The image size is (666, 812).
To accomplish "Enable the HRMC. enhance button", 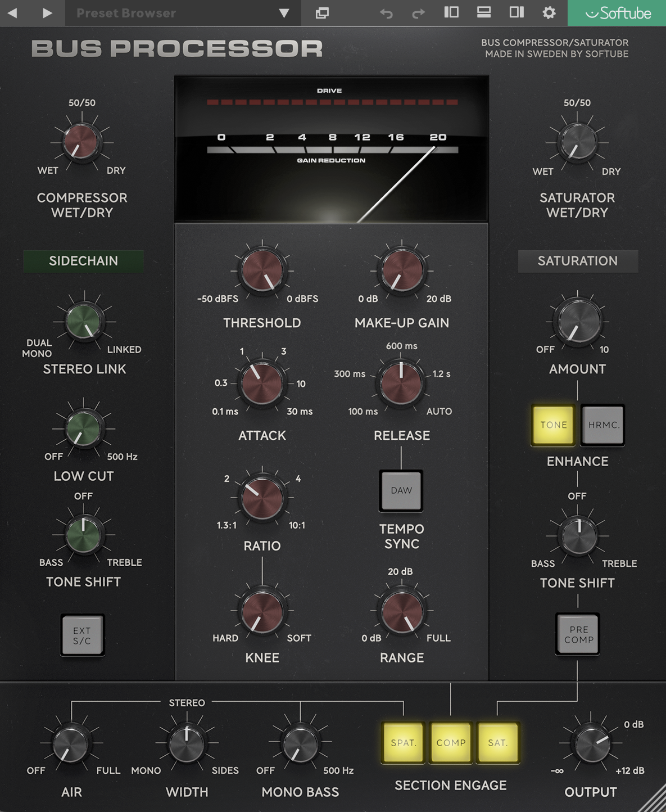I will click(x=603, y=425).
